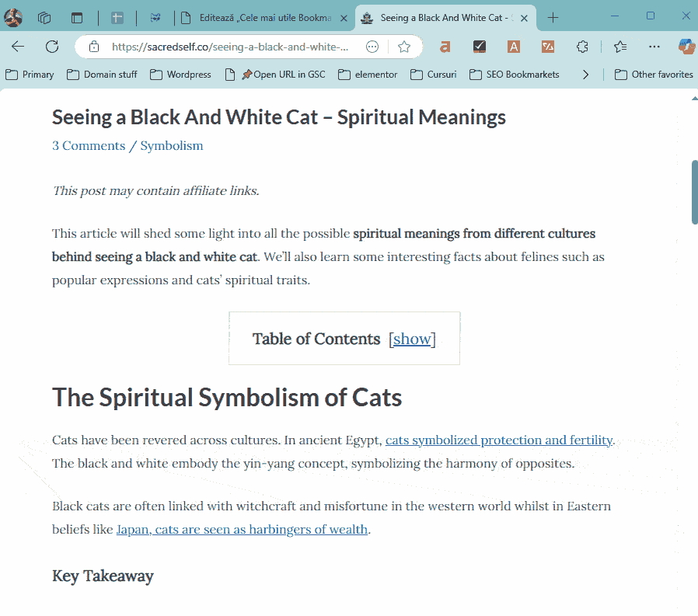This screenshot has height=616, width=698.
Task: Click the tab actions menu icon
Action: point(76,17)
